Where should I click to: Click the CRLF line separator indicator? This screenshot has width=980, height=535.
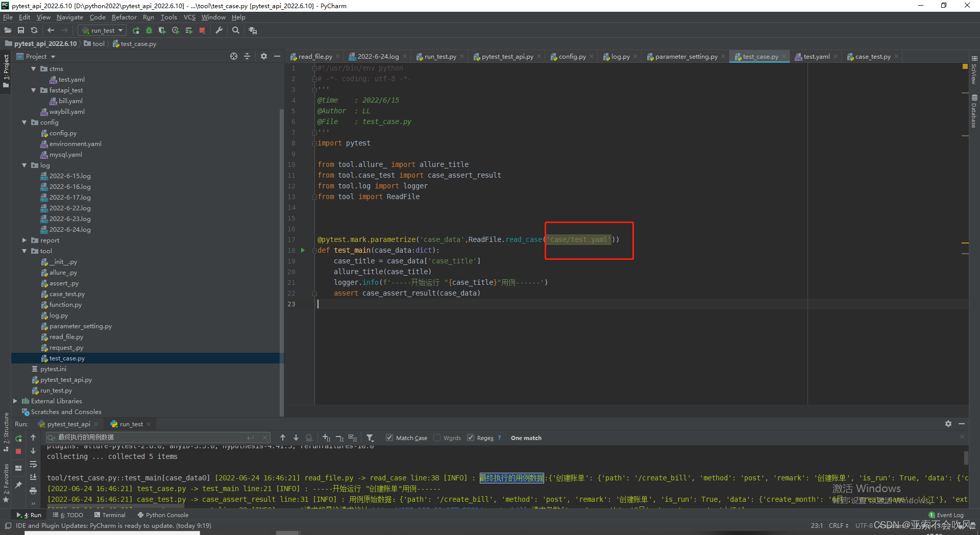click(x=838, y=526)
